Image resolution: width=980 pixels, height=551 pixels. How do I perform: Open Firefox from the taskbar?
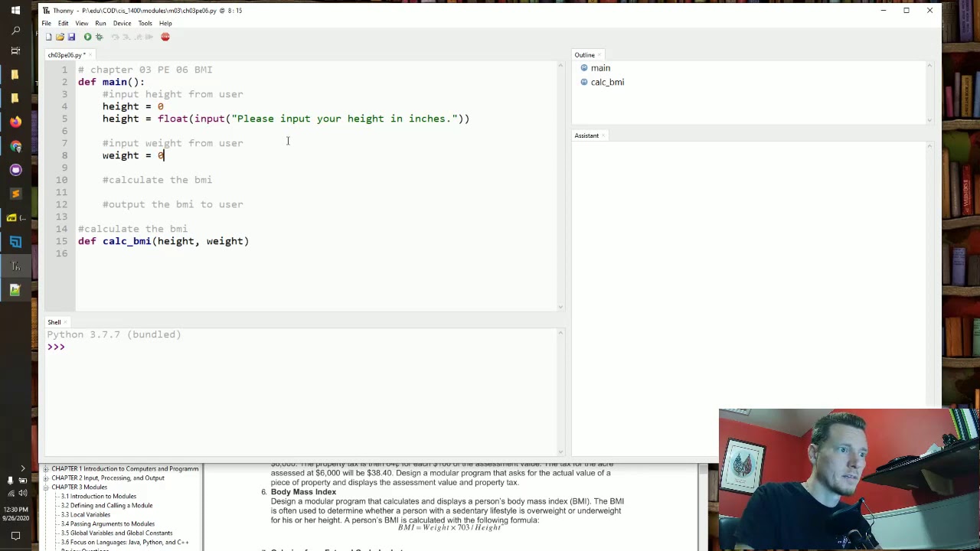pos(15,122)
